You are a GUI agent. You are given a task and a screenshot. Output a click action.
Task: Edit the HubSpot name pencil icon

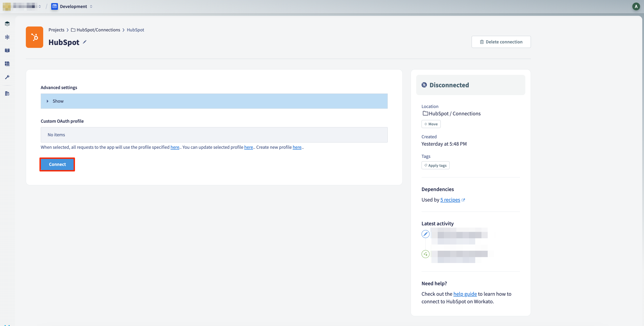[85, 42]
